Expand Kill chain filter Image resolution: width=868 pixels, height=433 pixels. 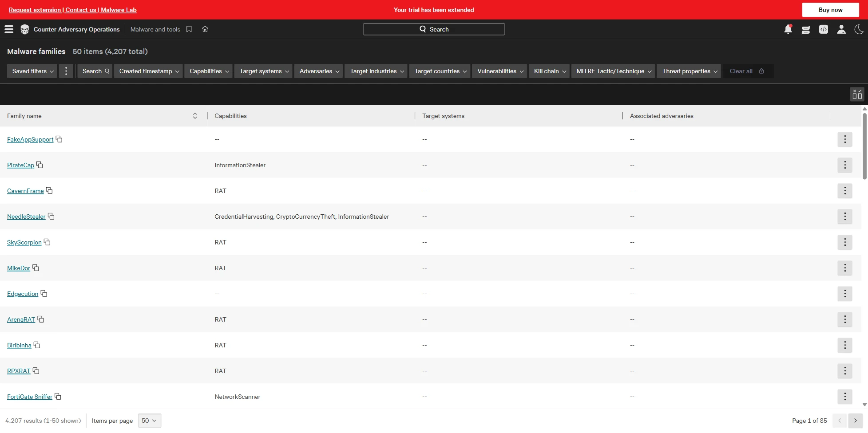coord(550,71)
